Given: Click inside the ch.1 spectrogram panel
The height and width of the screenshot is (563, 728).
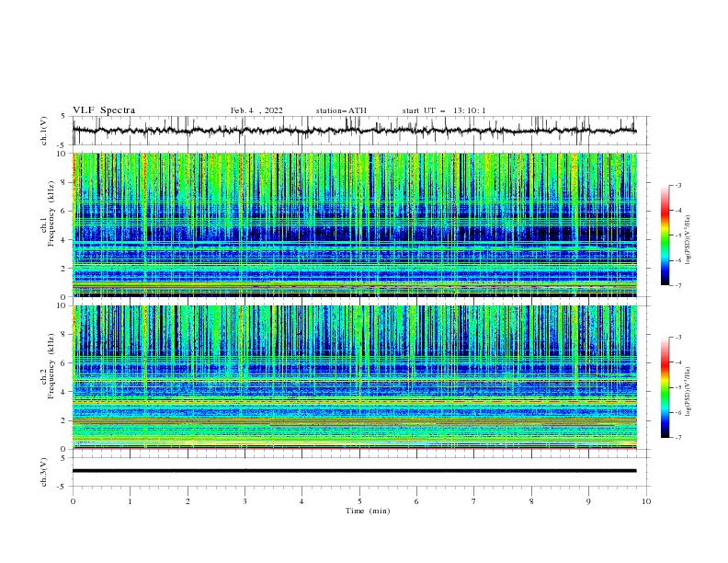Looking at the screenshot, I should click(354, 224).
